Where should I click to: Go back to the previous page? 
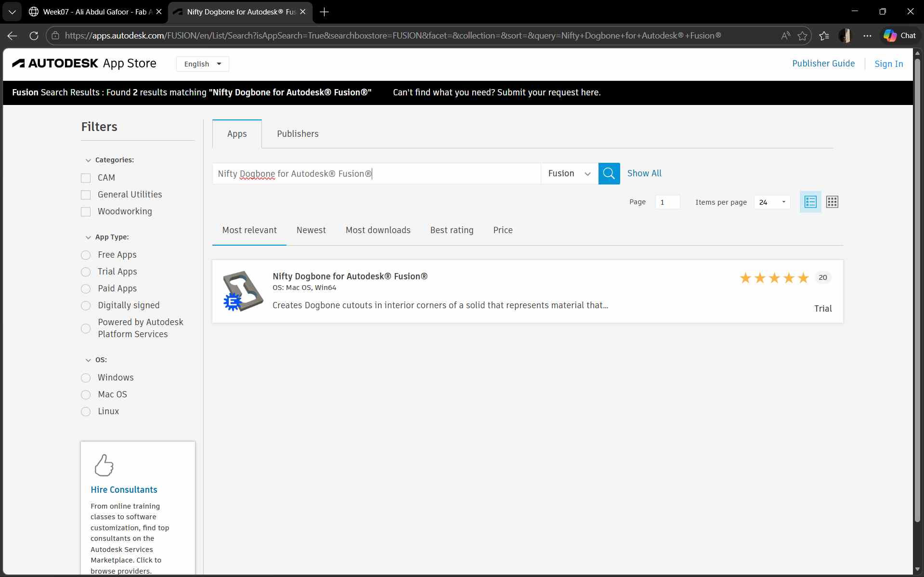(13, 36)
